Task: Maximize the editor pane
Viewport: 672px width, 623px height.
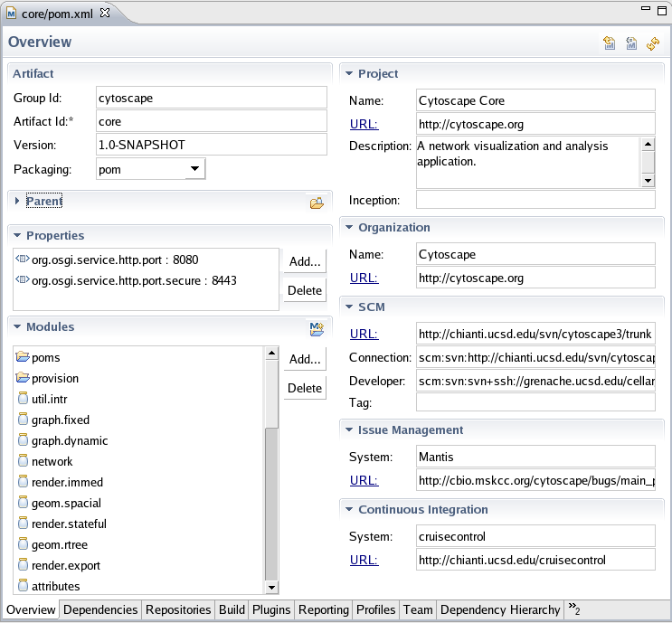Action: pyautogui.click(x=661, y=13)
